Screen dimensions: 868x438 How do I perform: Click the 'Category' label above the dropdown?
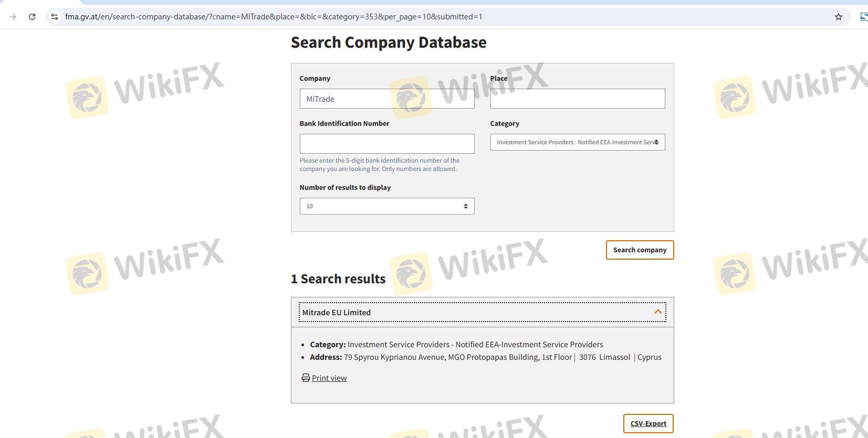coord(505,124)
